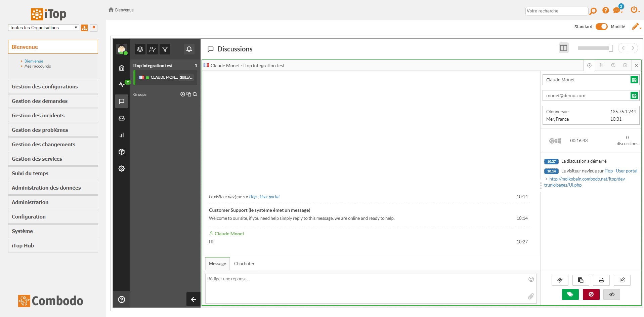
Task: Open the help circle icon in chat sidebar
Action: click(x=122, y=299)
